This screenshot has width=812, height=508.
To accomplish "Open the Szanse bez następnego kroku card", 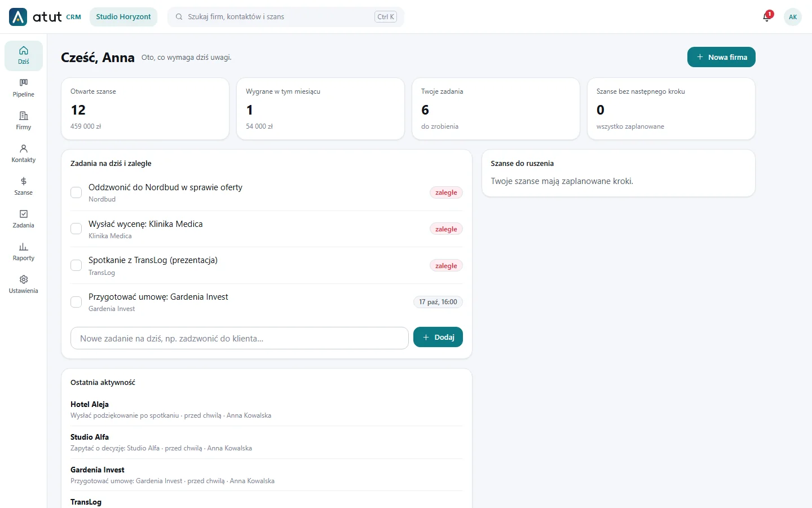I will (x=671, y=108).
